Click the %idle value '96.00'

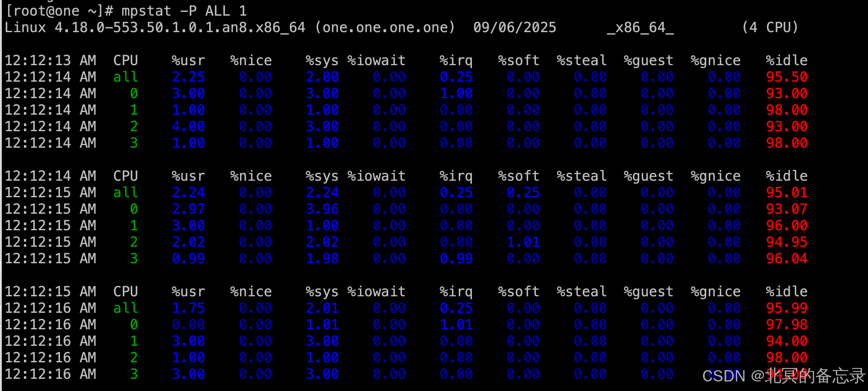786,225
